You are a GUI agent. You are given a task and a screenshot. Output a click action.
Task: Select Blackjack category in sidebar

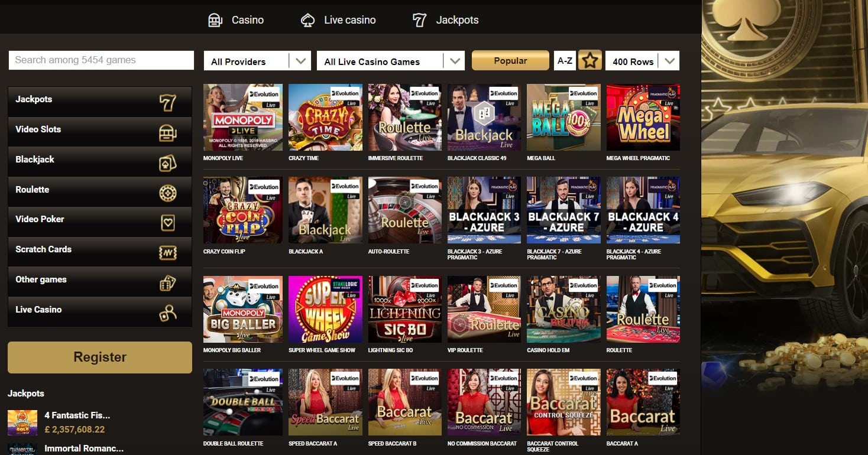coord(100,162)
